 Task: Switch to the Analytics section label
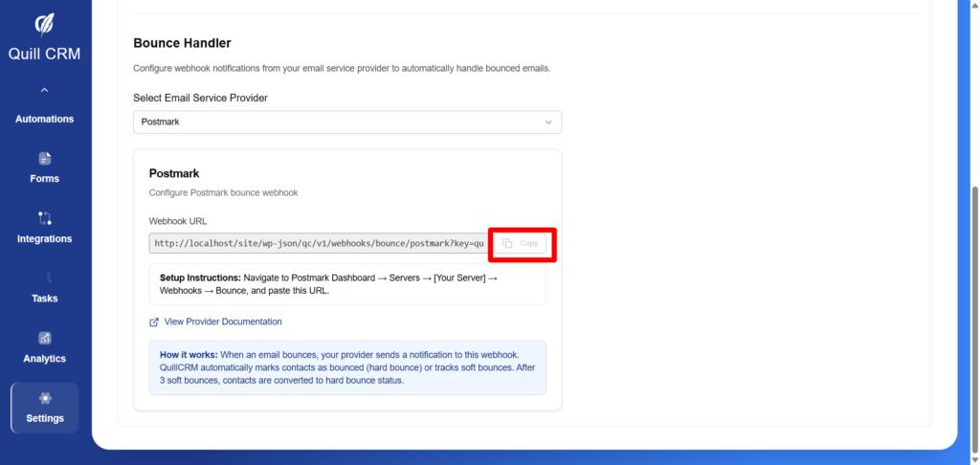pos(44,359)
